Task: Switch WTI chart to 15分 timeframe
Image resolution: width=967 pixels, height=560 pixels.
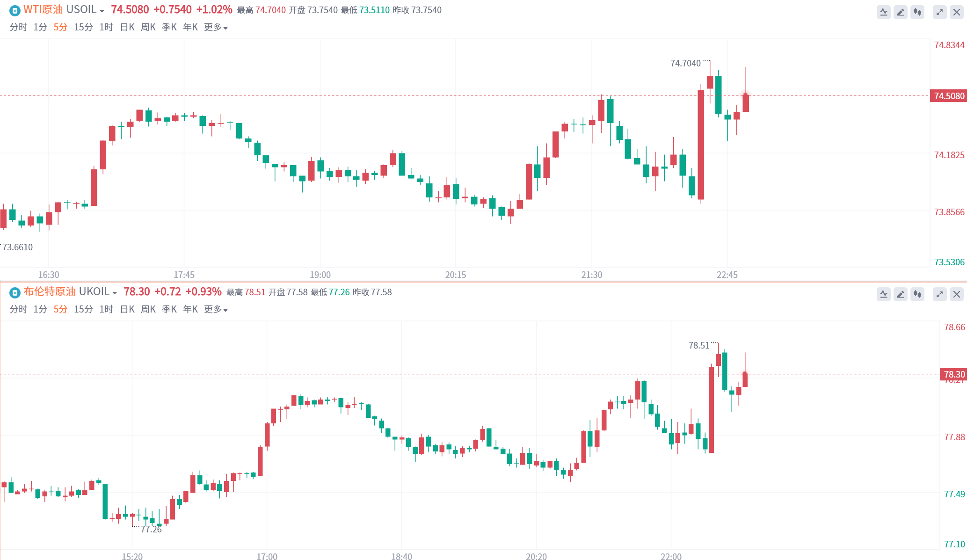Action: click(83, 28)
